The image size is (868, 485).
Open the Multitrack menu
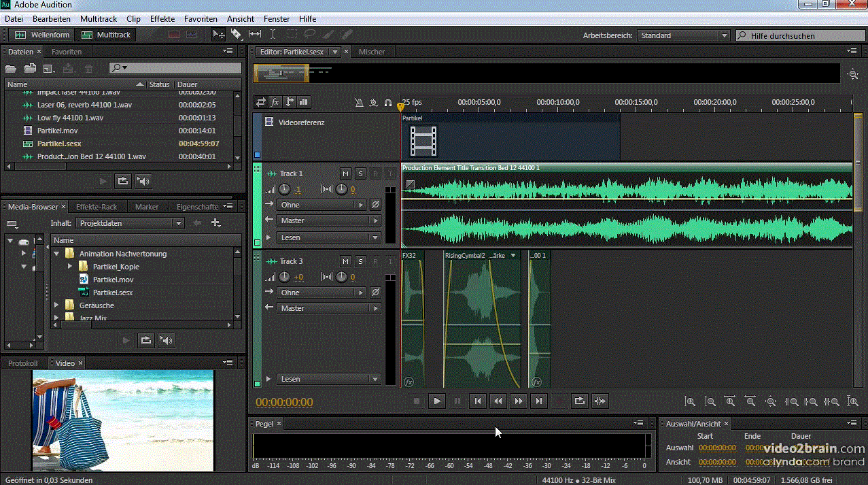click(x=98, y=19)
